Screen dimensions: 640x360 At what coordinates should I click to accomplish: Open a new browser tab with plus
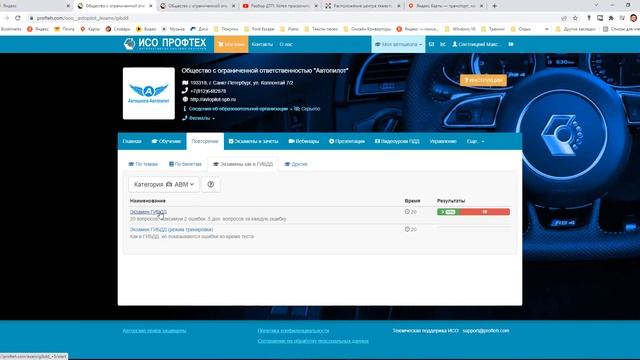tap(494, 6)
